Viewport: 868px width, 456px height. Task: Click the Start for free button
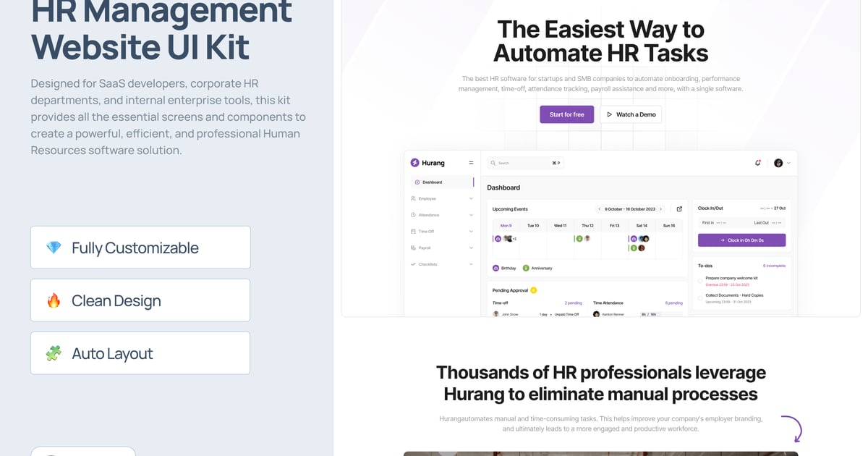[566, 114]
